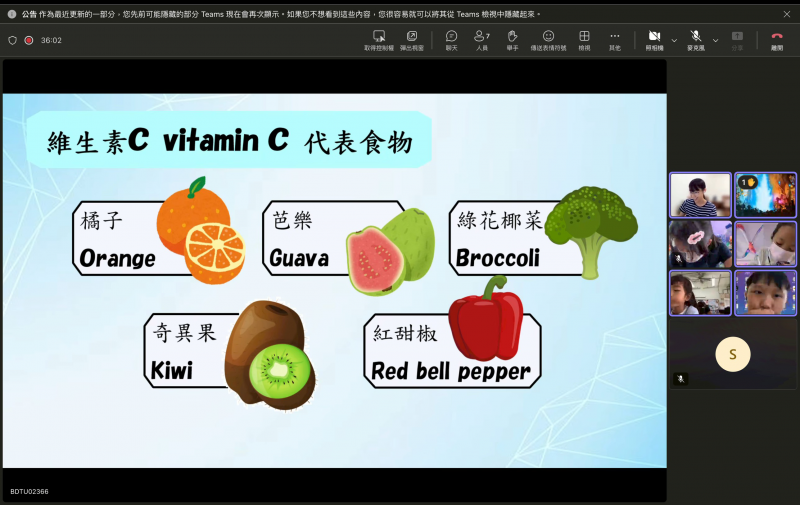The width and height of the screenshot is (800, 505).
Task: Click the orange fruit image on slide
Action: pyautogui.click(x=201, y=231)
